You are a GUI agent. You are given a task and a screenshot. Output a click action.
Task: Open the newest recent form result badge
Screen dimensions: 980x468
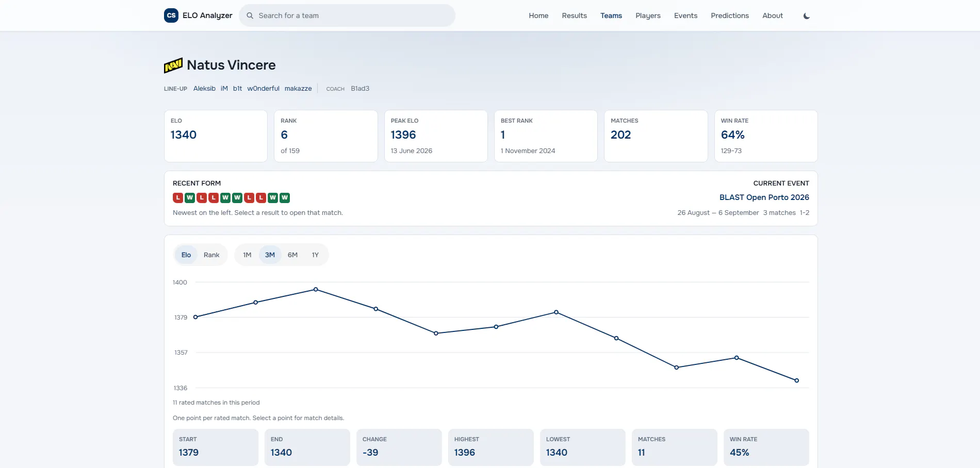[178, 197]
